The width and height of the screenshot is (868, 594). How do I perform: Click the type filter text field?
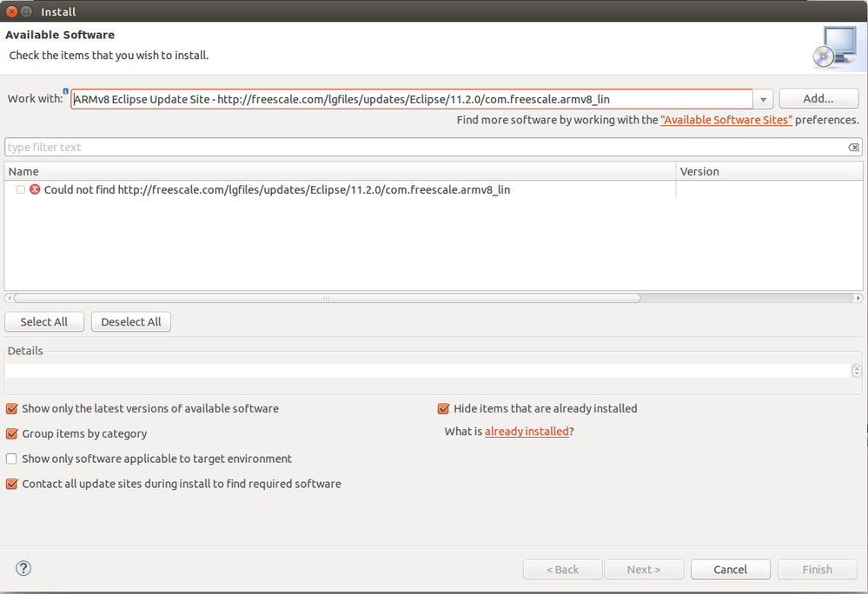click(x=426, y=148)
